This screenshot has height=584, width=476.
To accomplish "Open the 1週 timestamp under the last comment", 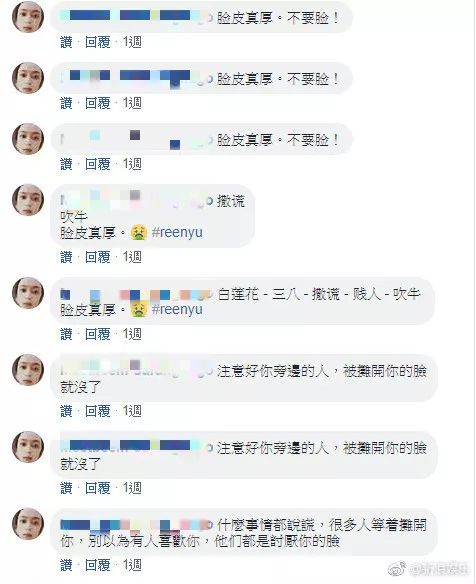I will [132, 565].
